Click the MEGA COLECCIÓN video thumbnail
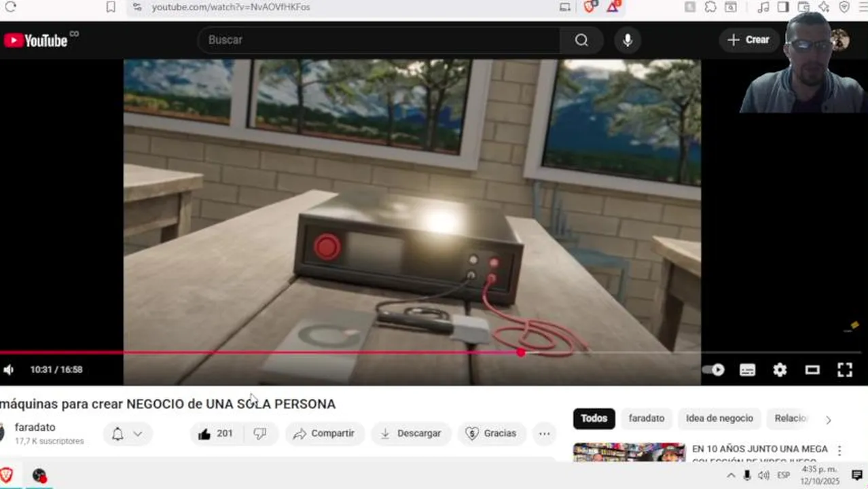Image resolution: width=868 pixels, height=489 pixels. click(629, 452)
